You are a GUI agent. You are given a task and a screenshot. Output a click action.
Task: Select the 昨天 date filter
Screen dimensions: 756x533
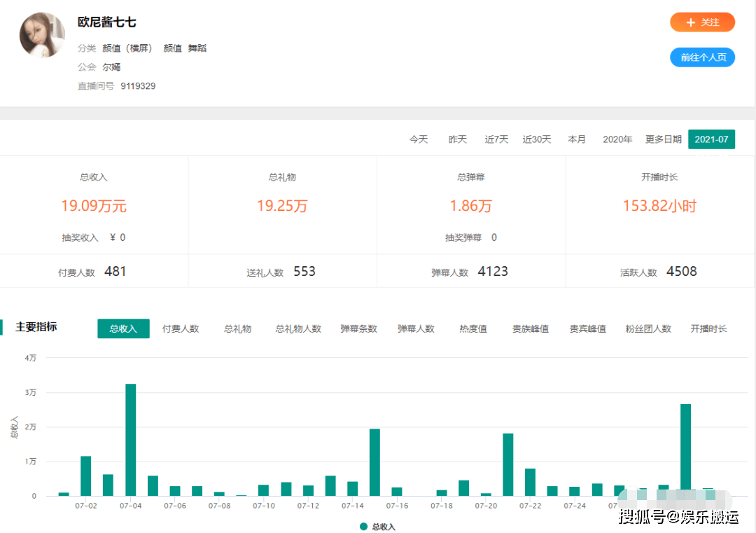[x=458, y=139]
